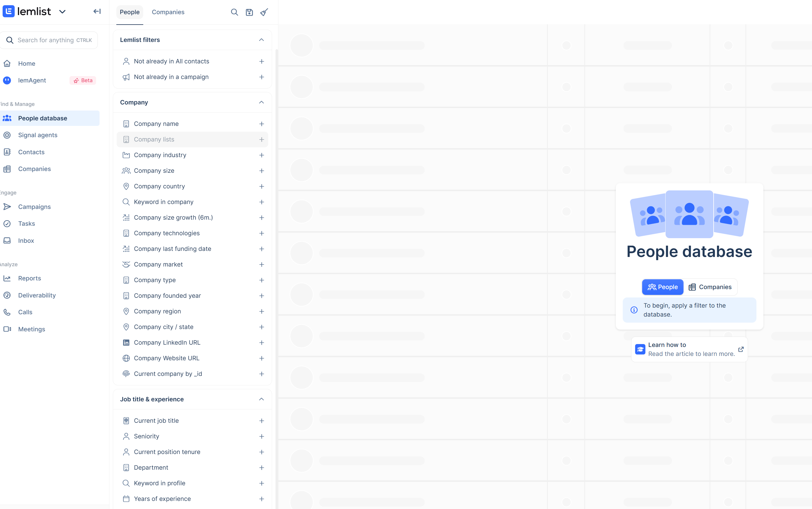812x509 pixels.
Task: Select the Company founded year filter
Action: click(x=192, y=295)
